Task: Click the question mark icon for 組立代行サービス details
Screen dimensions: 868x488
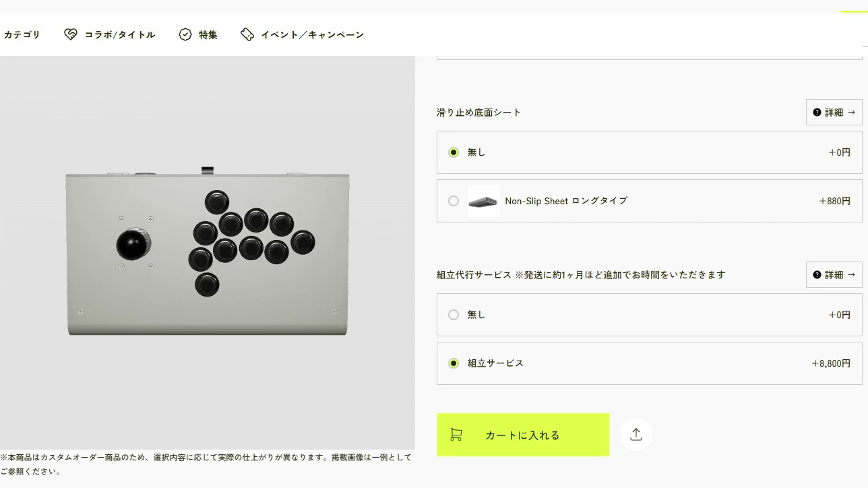Action: (817, 274)
